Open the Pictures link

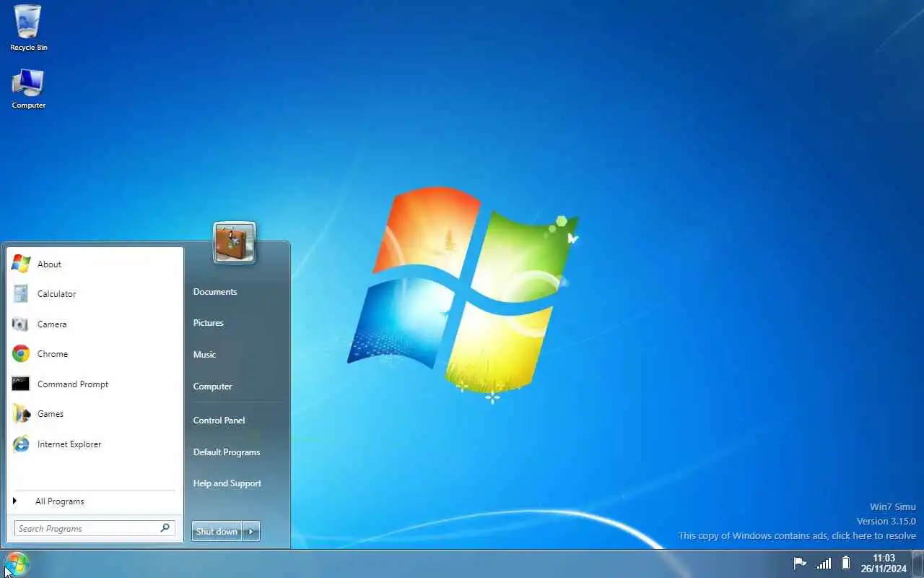pyautogui.click(x=209, y=323)
